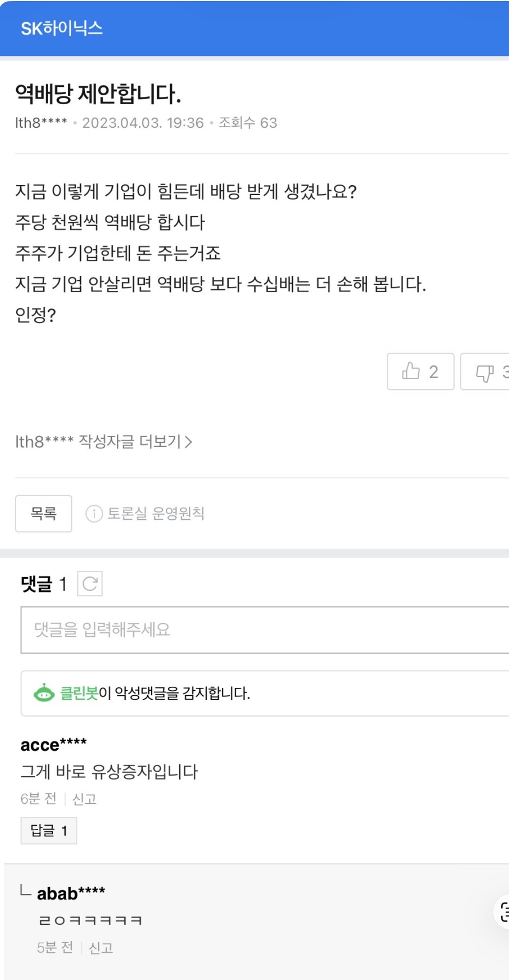Select the abab**** reply username

pyautogui.click(x=71, y=893)
